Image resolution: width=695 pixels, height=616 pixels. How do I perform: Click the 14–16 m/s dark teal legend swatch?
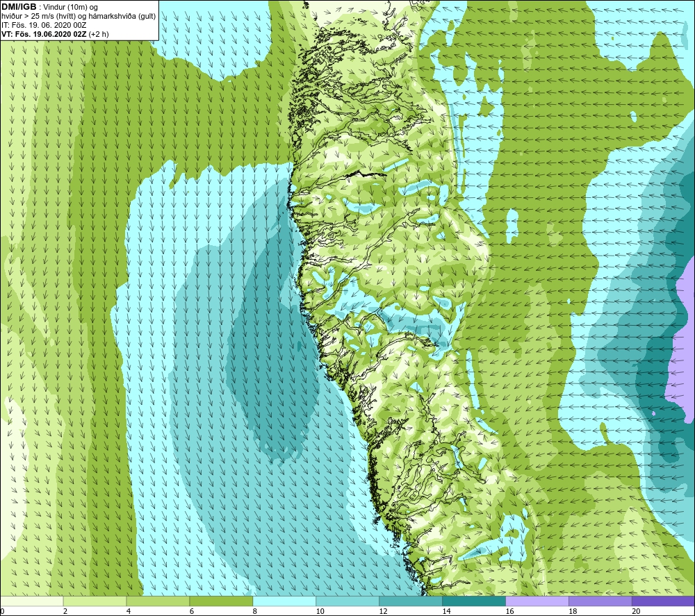click(474, 601)
